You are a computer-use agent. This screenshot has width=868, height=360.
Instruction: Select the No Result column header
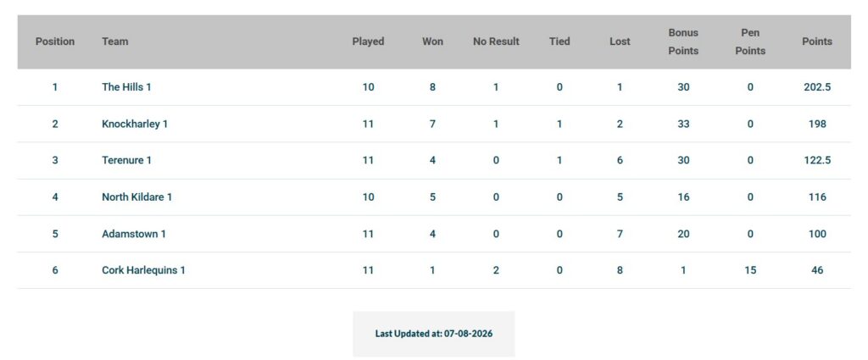[496, 42]
